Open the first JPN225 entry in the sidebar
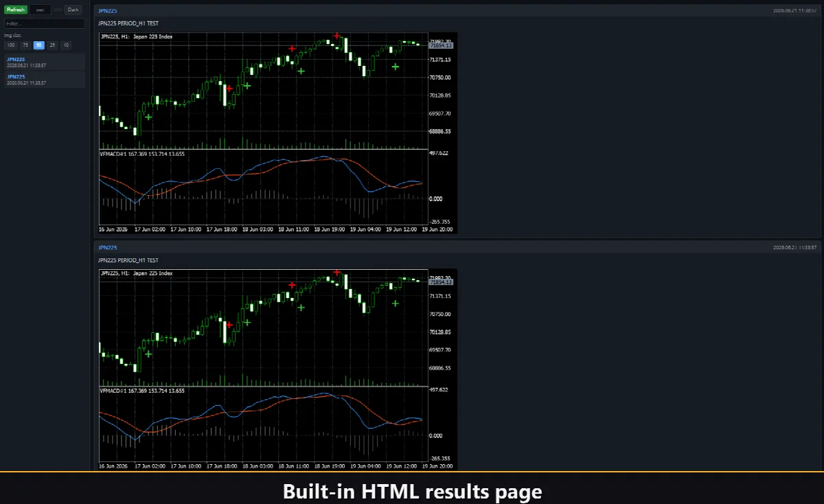 [45, 62]
